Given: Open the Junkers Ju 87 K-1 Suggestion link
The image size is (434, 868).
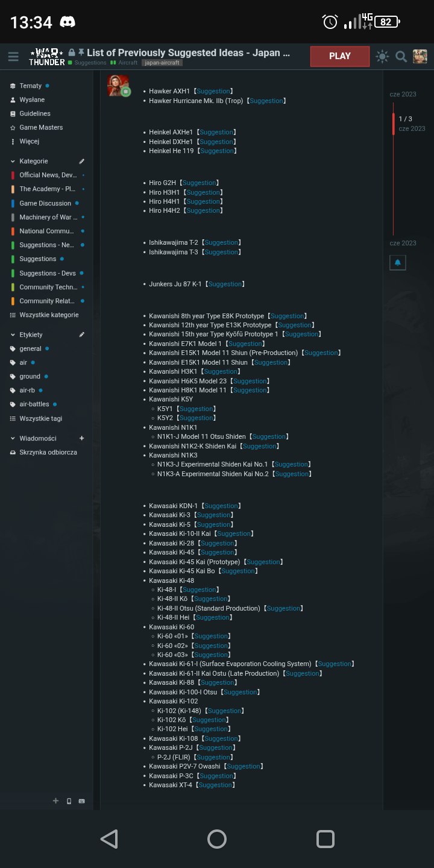Looking at the screenshot, I should [x=225, y=284].
